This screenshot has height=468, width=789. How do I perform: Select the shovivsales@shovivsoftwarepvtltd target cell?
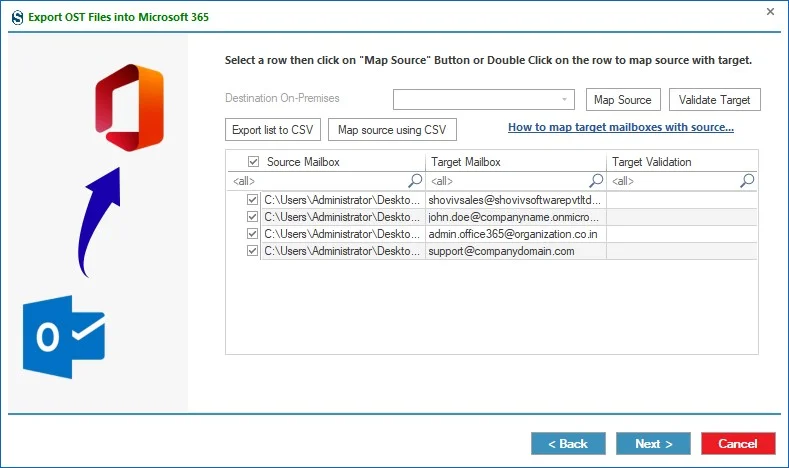click(x=516, y=200)
